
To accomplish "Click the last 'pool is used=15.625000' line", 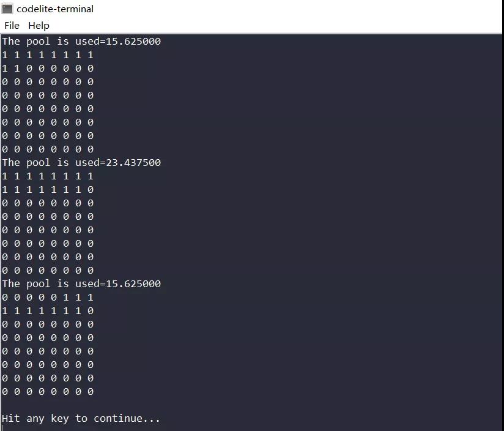I will [81, 283].
